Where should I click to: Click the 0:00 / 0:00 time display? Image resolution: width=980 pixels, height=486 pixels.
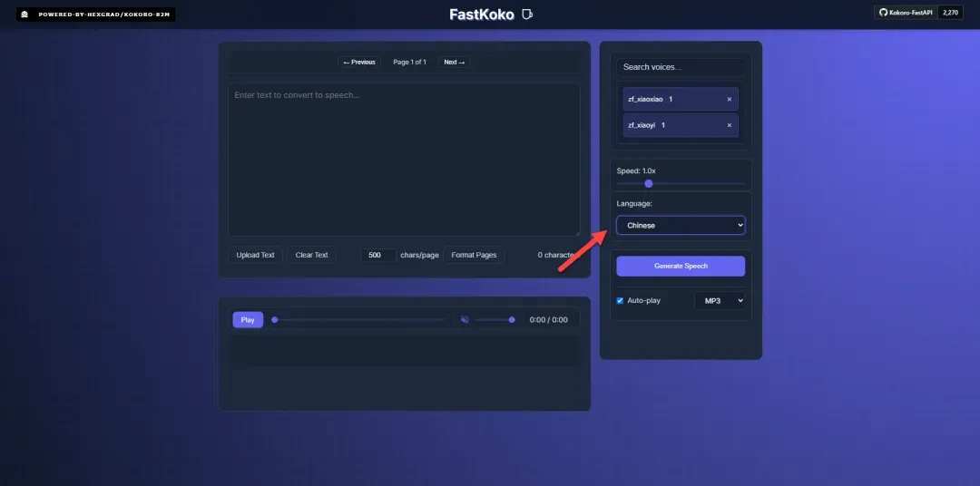click(x=548, y=320)
